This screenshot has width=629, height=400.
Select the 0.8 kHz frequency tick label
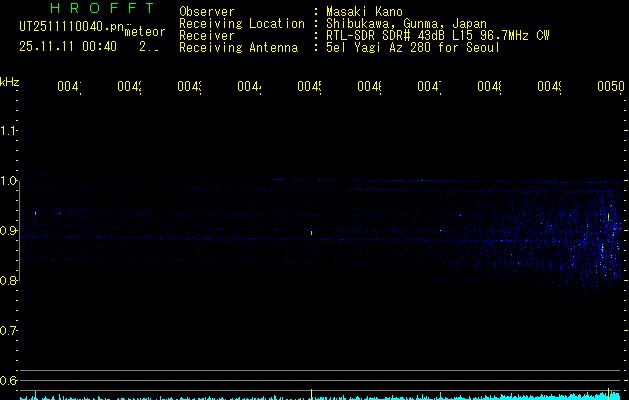[10, 281]
